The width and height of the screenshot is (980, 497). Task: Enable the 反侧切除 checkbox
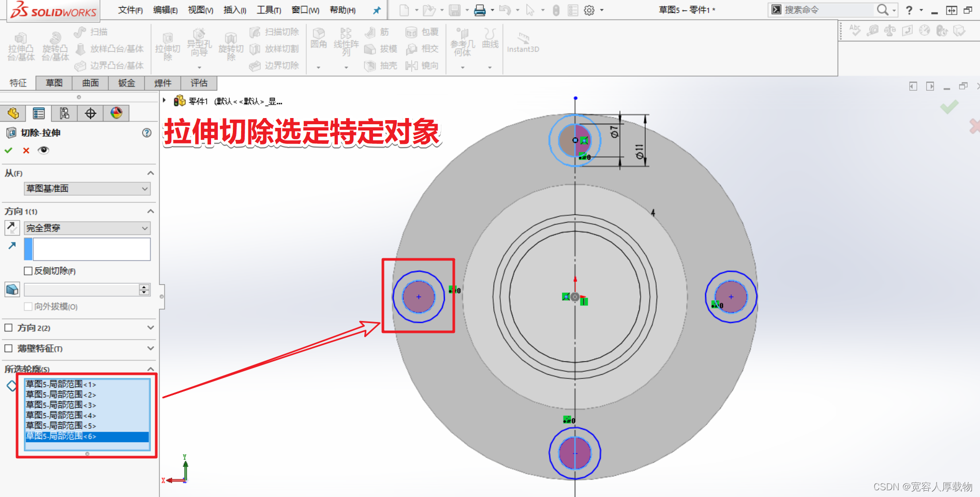pos(28,271)
